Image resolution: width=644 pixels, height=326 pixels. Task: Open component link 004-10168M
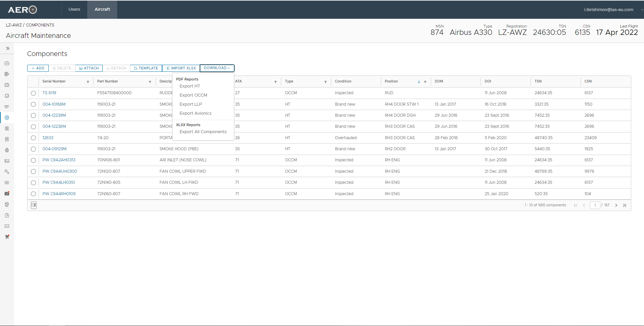(x=54, y=104)
